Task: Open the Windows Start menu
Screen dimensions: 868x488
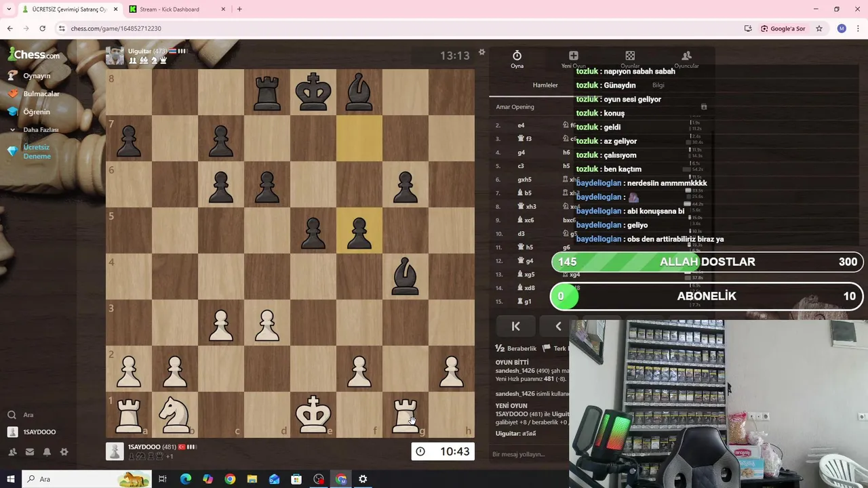Action: tap(11, 479)
